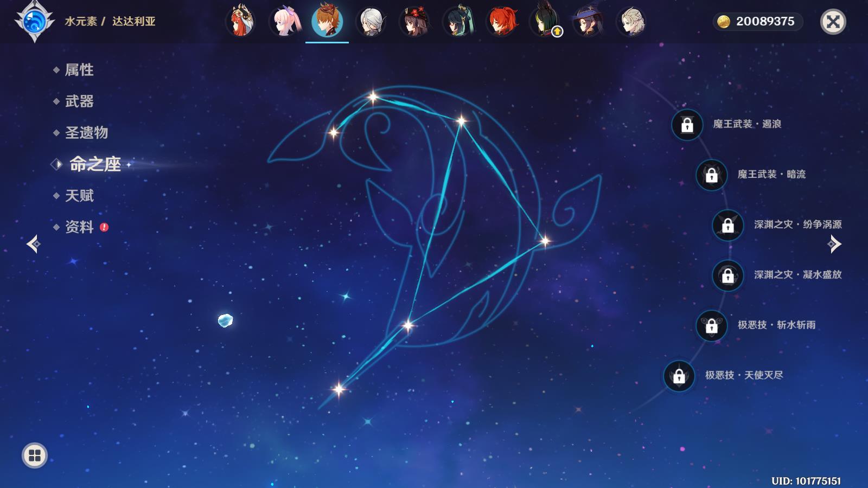Click the 魔王武装・暗流 label text
Viewport: 868px width, 488px height.
(x=771, y=174)
